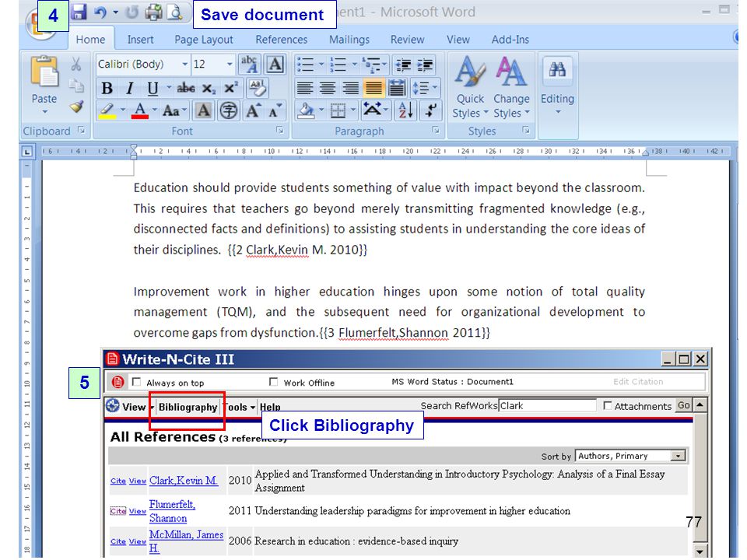The image size is (747, 560).
Task: Click the Undo arrow icon
Action: click(x=100, y=12)
